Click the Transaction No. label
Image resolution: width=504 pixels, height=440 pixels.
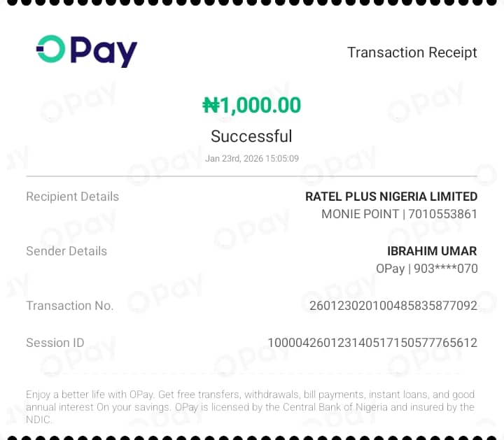pos(69,306)
